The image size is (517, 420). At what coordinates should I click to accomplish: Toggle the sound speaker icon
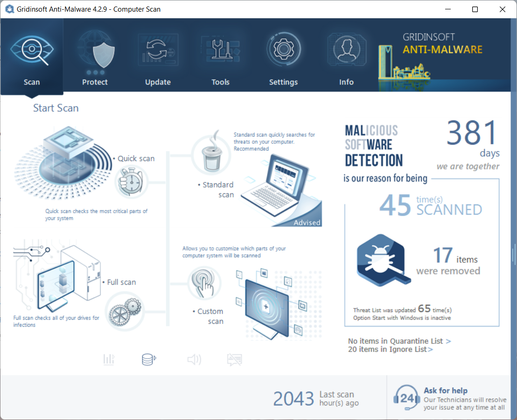[194, 359]
